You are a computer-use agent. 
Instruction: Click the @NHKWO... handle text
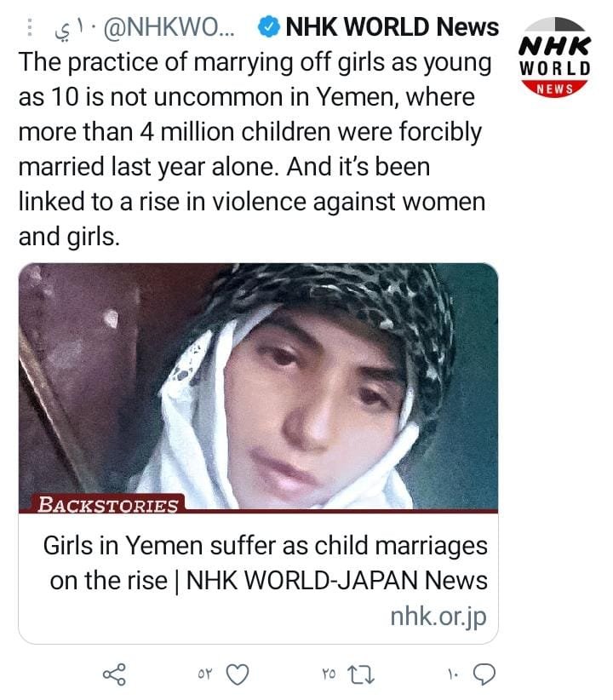pos(169,28)
